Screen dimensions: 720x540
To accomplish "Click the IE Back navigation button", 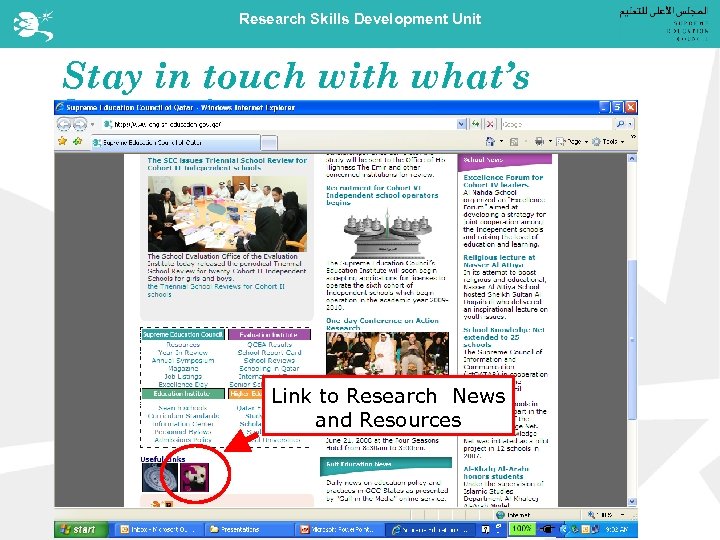I will 64,124.
